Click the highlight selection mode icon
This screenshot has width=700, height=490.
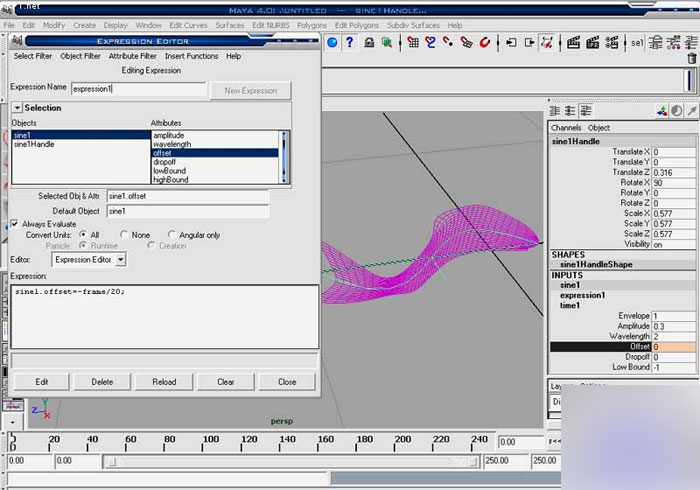tap(387, 43)
